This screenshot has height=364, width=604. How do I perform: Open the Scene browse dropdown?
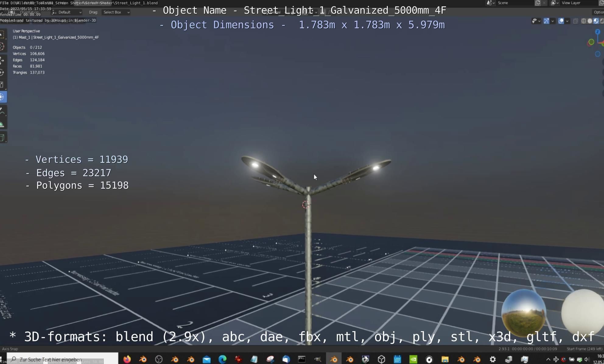click(x=490, y=3)
